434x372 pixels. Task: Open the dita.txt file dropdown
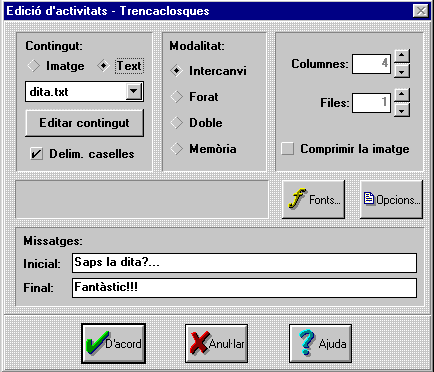(134, 91)
